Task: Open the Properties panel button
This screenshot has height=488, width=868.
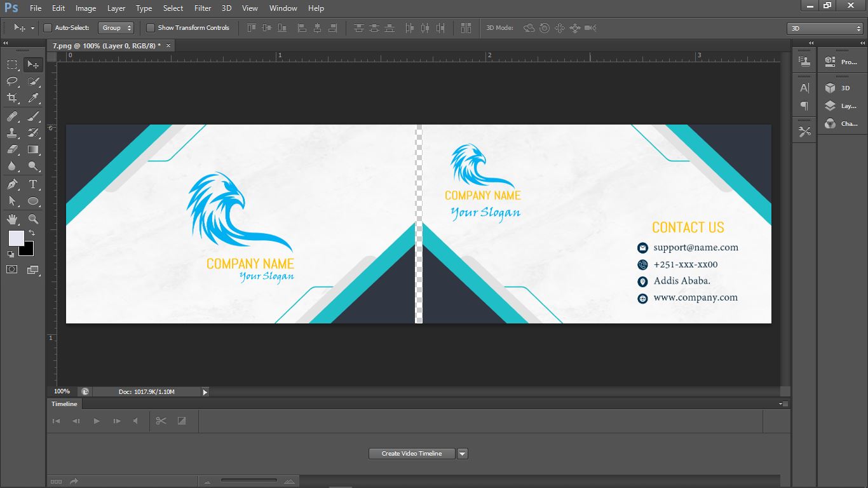Action: coord(842,62)
